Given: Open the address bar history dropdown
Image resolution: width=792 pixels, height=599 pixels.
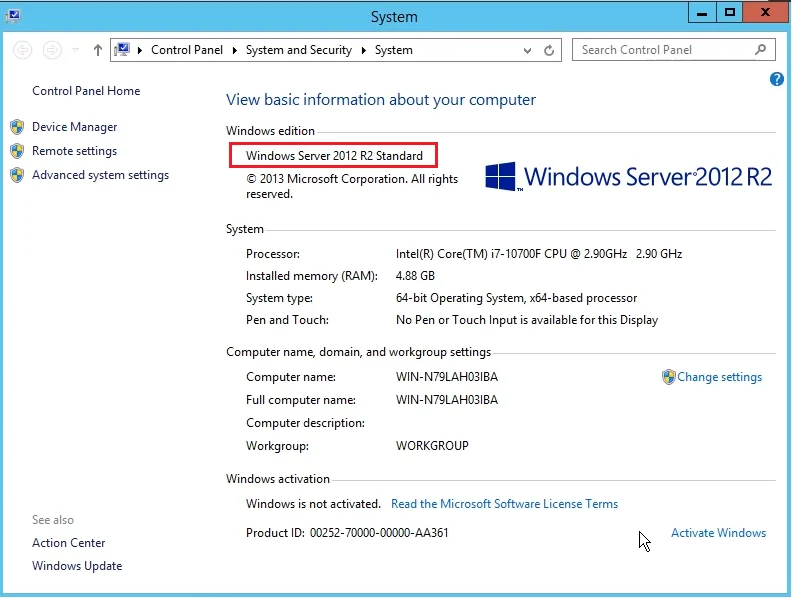Looking at the screenshot, I should point(527,51).
